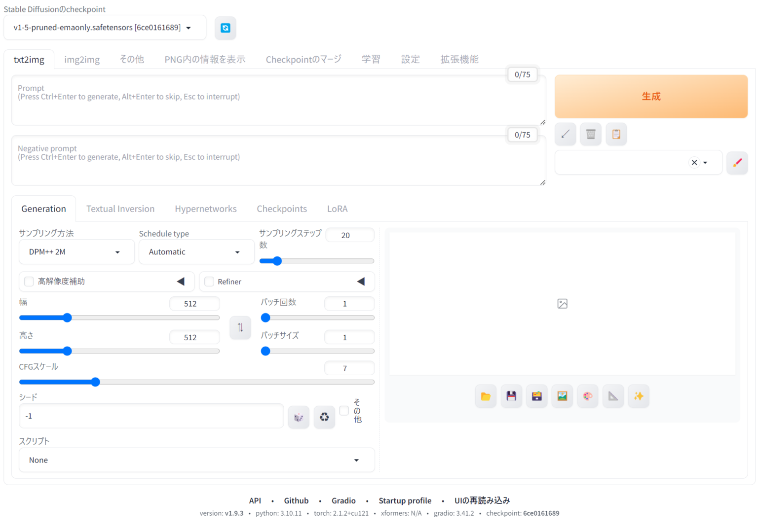This screenshot has width=758, height=532.
Task: Click the sparkles icon under the preview
Action: [x=639, y=396]
